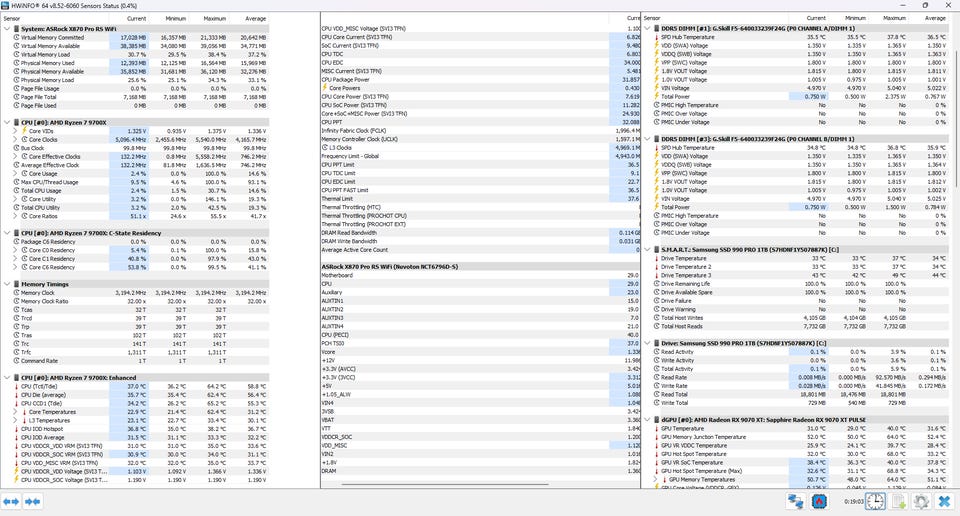Click the Average column header in the right panel
The image size is (960, 516).
(x=935, y=18)
